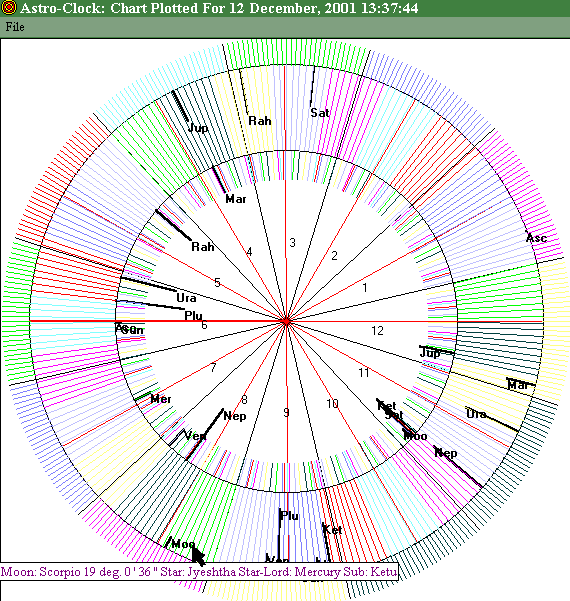Select house number 4 label
Screen dimensions: 570x601
(x=249, y=252)
